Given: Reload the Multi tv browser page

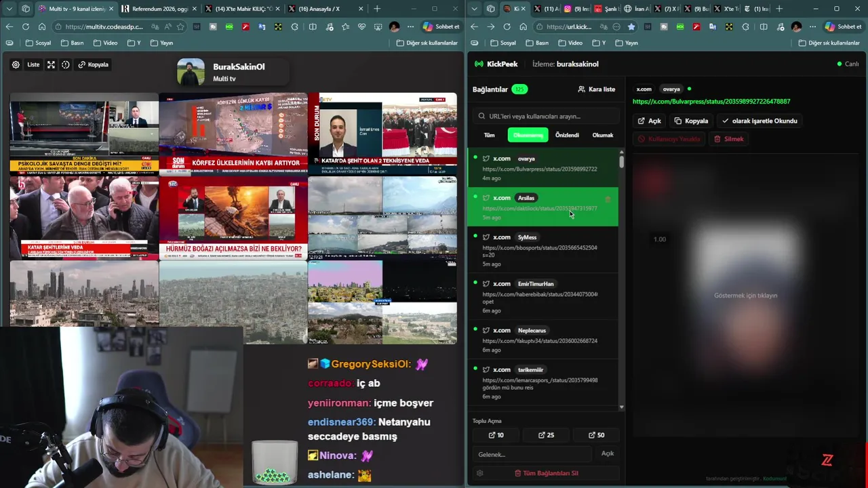Looking at the screenshot, I should coord(25,27).
